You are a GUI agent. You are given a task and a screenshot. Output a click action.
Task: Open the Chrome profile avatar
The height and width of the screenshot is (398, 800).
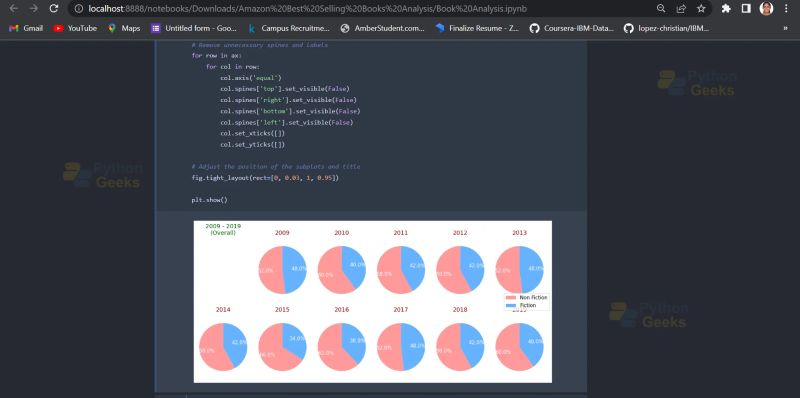click(x=766, y=9)
